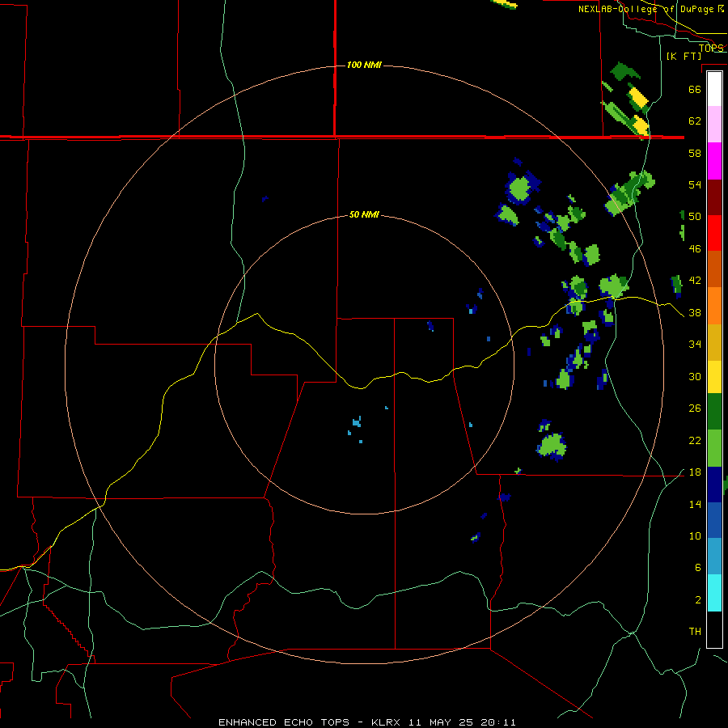This screenshot has width=728, height=728.
Task: Click the '11 MAY 25' date in the caption
Action: [441, 722]
